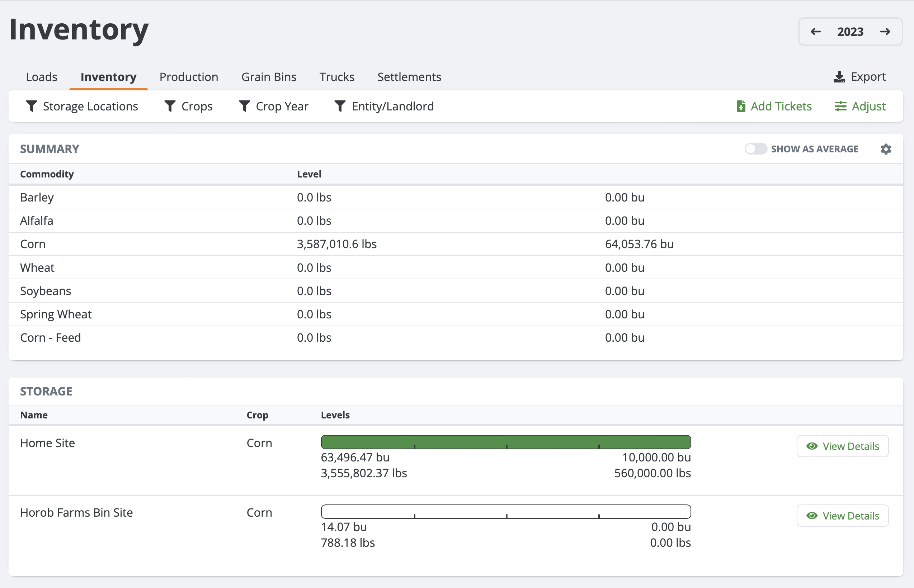Enable Show As Average toggle

755,149
